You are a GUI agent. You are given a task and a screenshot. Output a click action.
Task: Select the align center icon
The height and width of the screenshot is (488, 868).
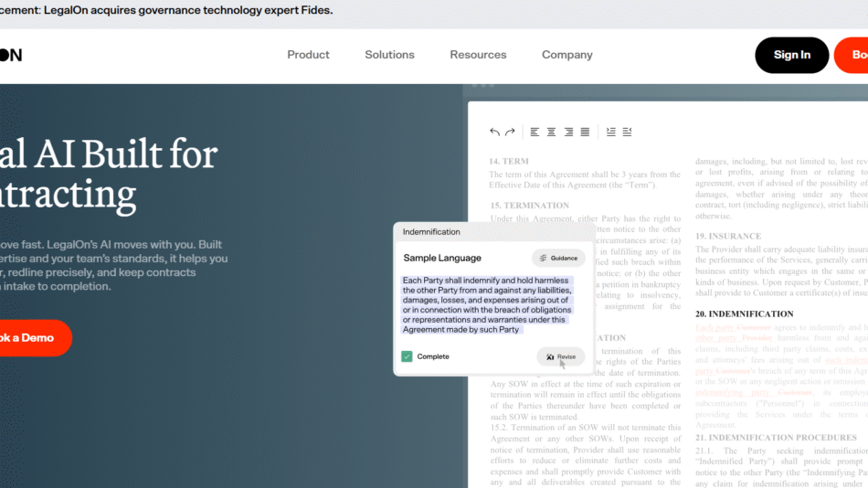pos(552,133)
